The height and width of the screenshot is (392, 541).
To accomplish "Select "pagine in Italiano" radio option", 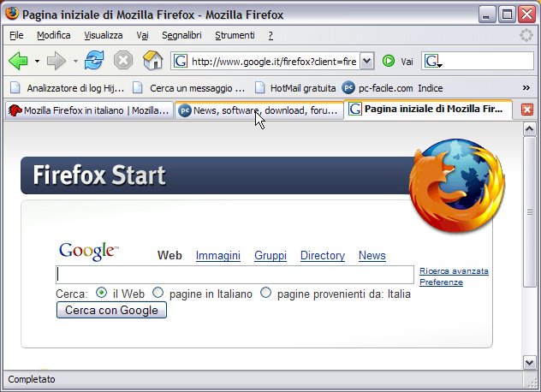I will coord(158,293).
